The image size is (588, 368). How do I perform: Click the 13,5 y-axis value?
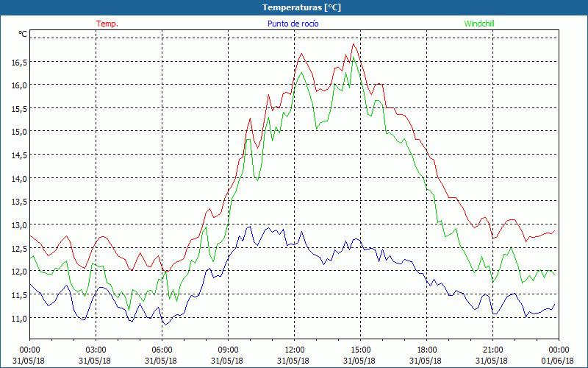coord(19,202)
